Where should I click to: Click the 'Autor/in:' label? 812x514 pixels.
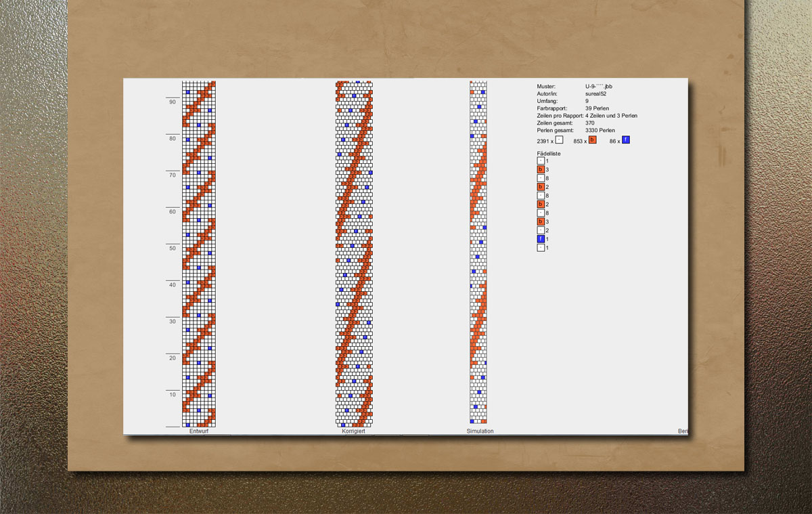coord(547,94)
